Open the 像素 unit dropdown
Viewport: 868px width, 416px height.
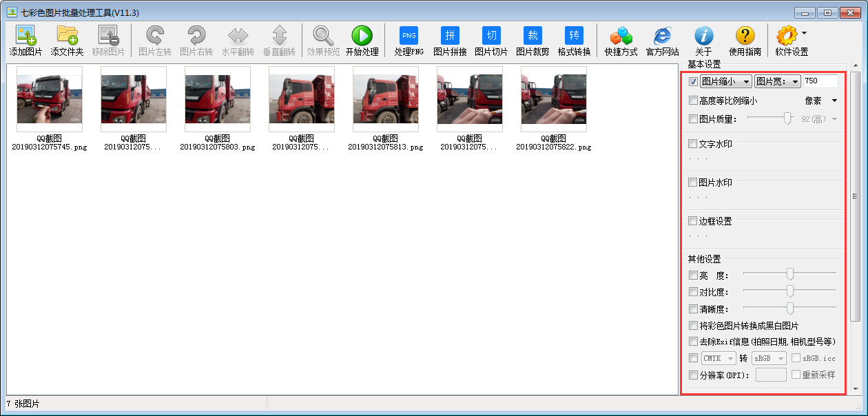pyautogui.click(x=821, y=101)
